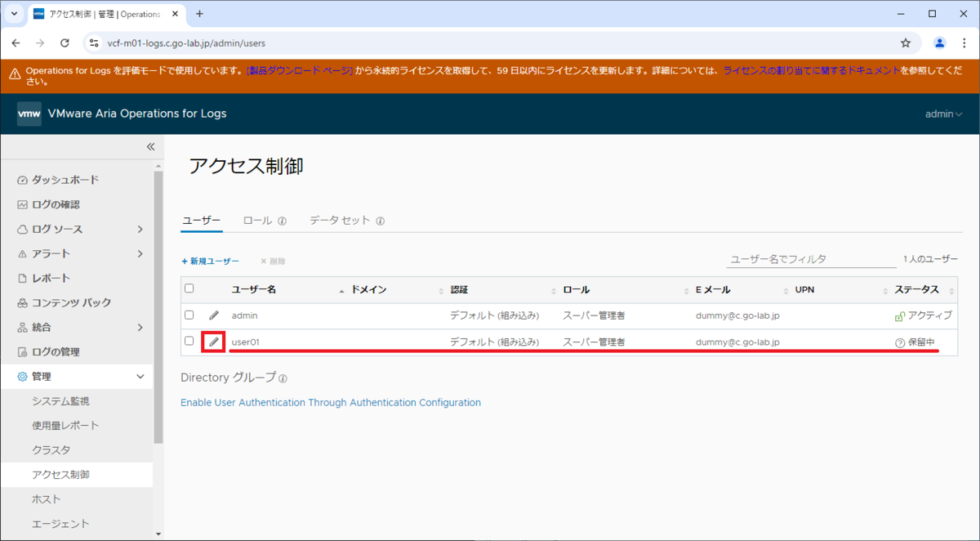Sort by the ステータス column
This screenshot has height=541, width=980.
coord(917,289)
